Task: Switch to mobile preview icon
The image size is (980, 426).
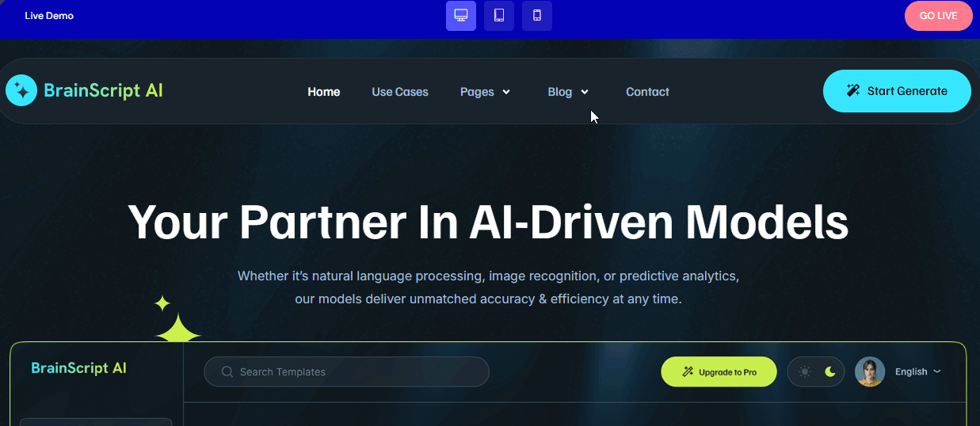Action: [x=537, y=16]
